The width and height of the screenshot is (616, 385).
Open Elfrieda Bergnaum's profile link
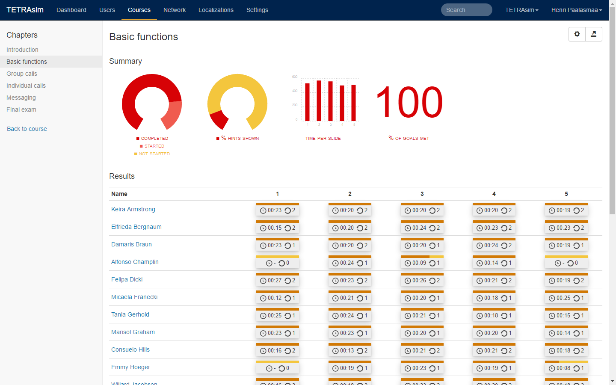(x=136, y=227)
